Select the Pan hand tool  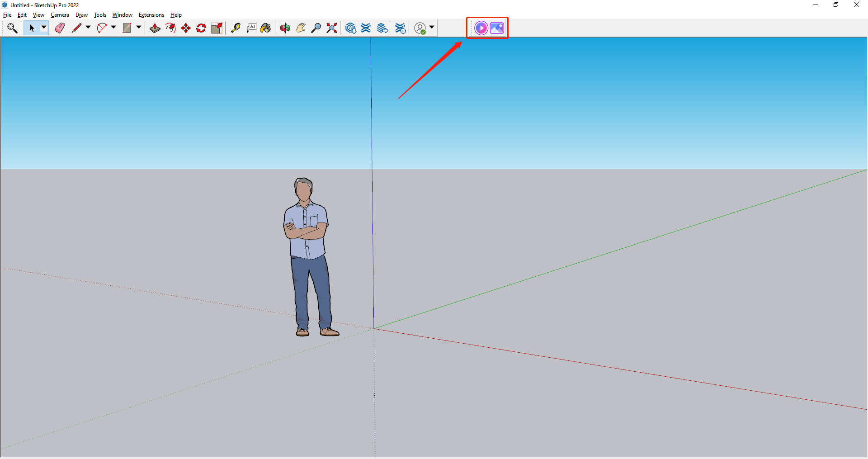point(301,28)
